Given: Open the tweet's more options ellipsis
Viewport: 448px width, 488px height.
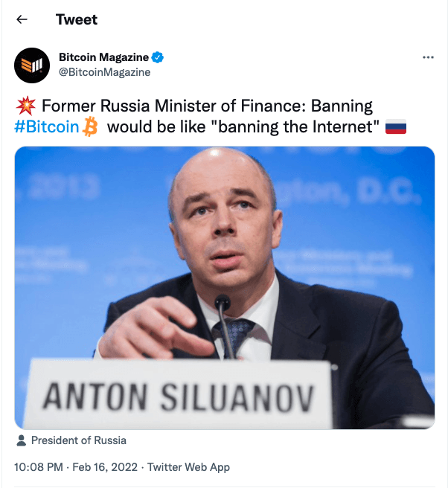Looking at the screenshot, I should pos(428,58).
